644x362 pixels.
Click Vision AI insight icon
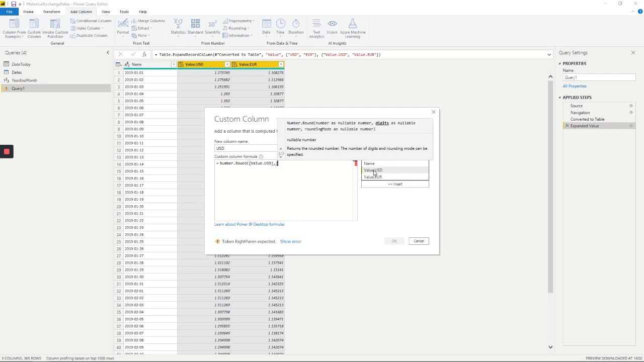pyautogui.click(x=332, y=27)
